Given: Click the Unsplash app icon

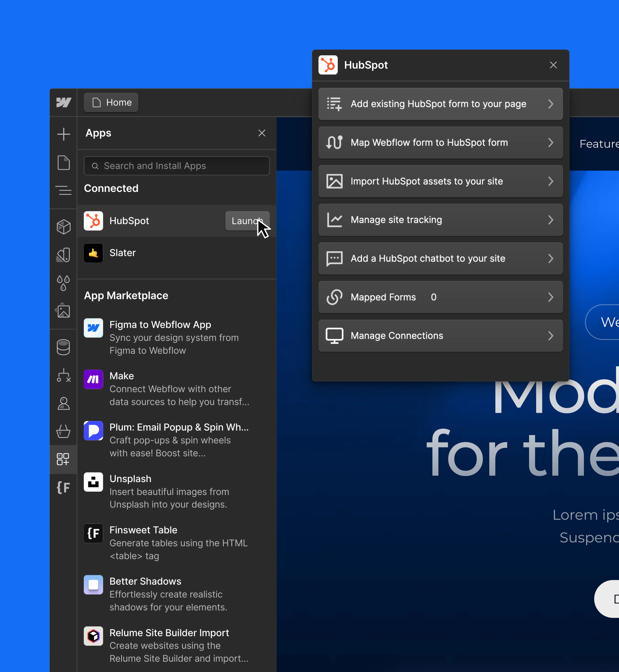Looking at the screenshot, I should [x=93, y=482].
